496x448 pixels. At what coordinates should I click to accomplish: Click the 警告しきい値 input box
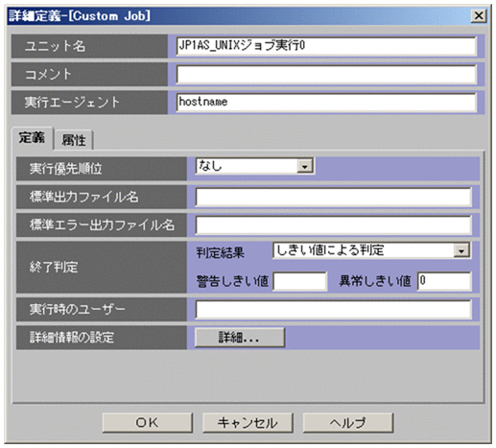point(299,281)
